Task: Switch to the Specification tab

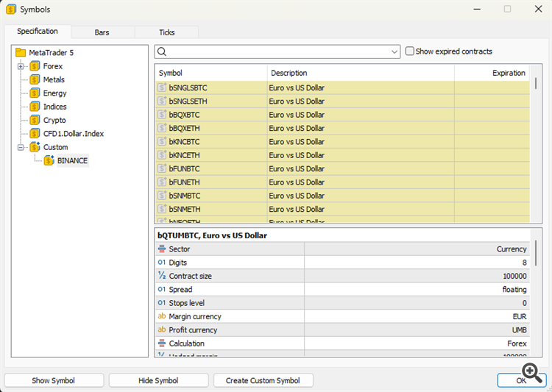Action: point(38,32)
